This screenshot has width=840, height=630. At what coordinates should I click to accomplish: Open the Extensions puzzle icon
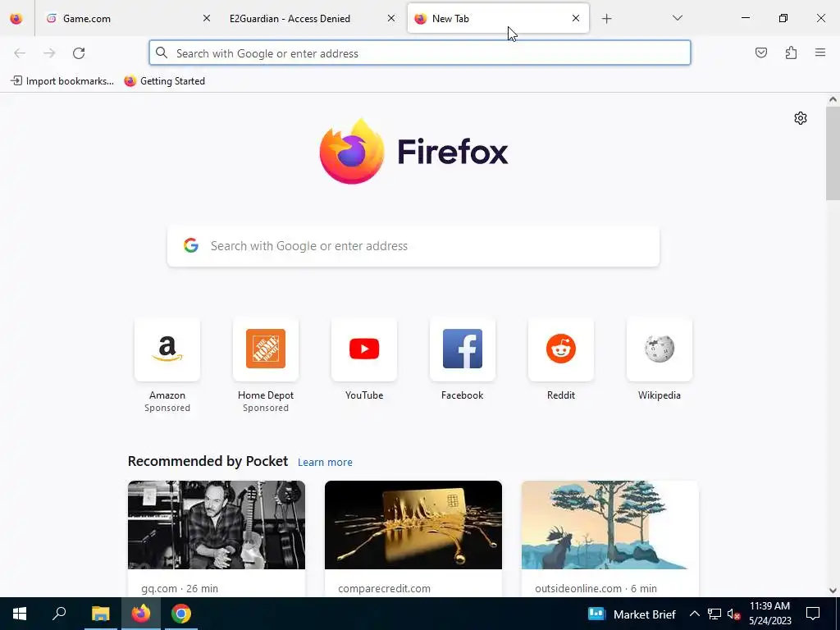[791, 52]
